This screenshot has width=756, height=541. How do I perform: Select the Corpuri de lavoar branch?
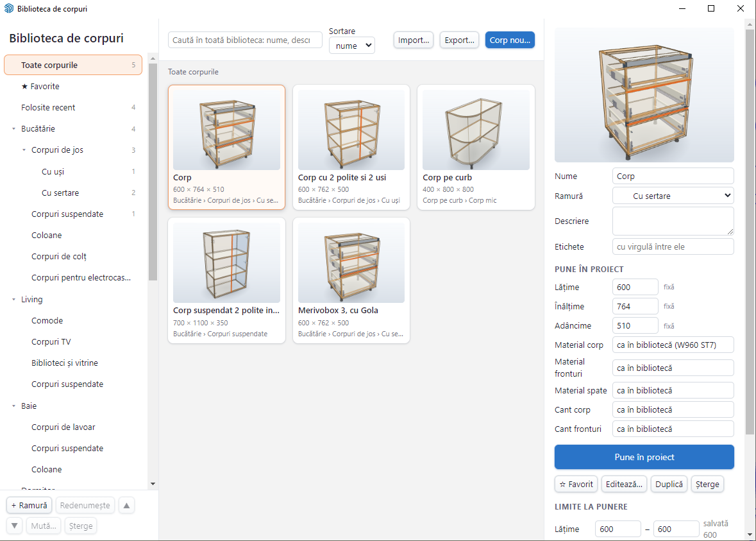coord(73,427)
